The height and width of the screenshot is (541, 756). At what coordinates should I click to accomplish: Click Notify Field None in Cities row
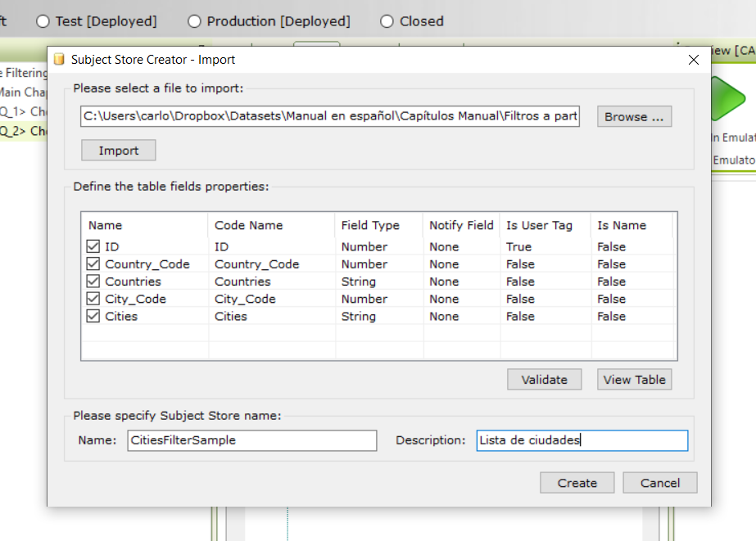444,316
